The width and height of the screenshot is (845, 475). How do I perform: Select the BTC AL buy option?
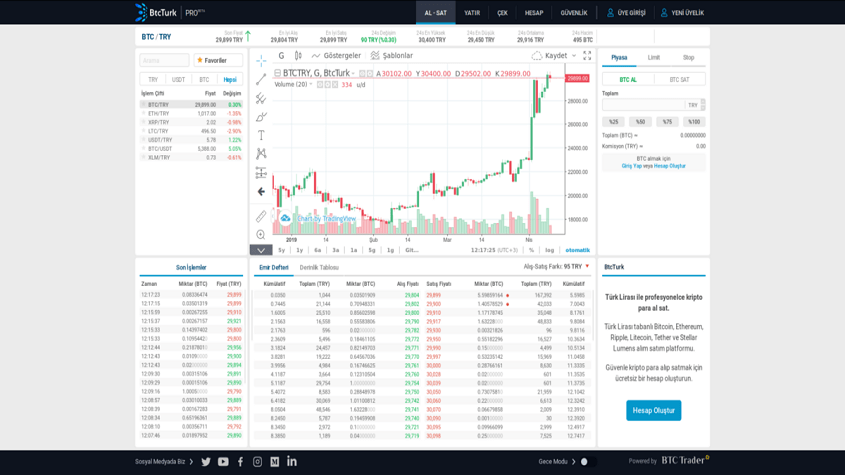click(628, 80)
